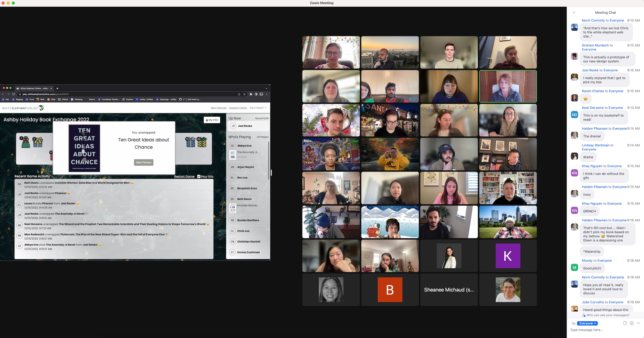
Task: Collapse the Meeting Chat panel chevron
Action: [x=574, y=13]
